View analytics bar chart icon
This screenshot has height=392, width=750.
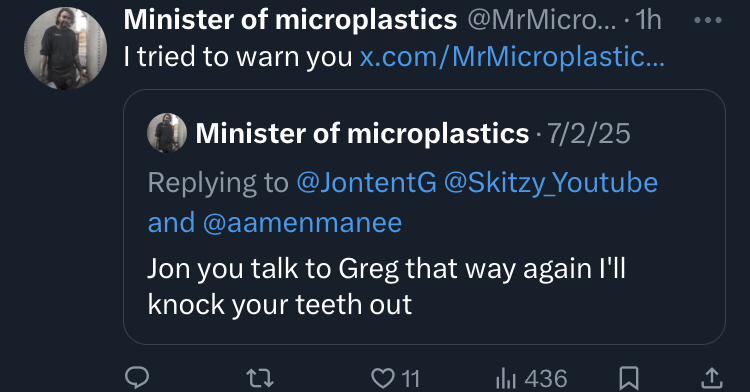click(x=506, y=379)
